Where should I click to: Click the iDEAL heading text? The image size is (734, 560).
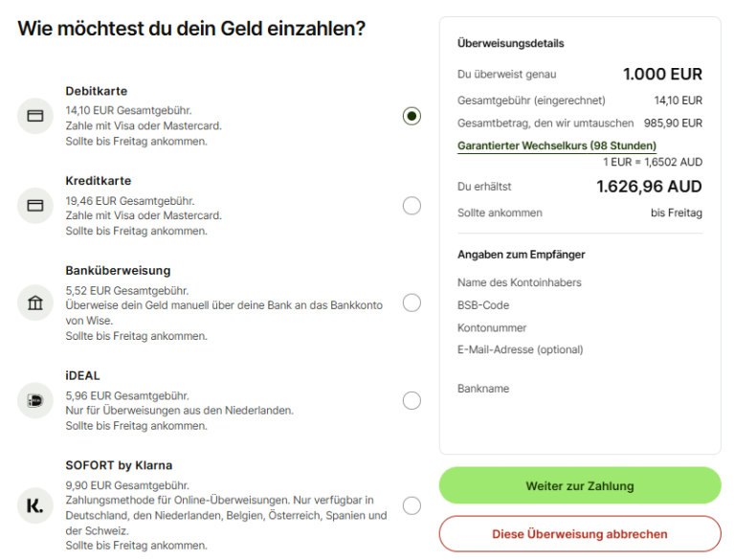[x=83, y=375]
